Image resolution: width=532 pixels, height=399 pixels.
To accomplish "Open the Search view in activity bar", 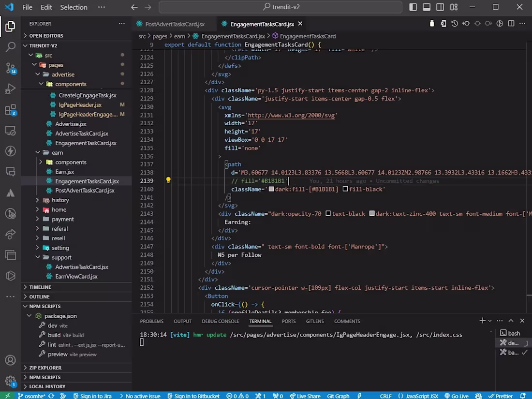I will tap(10, 47).
